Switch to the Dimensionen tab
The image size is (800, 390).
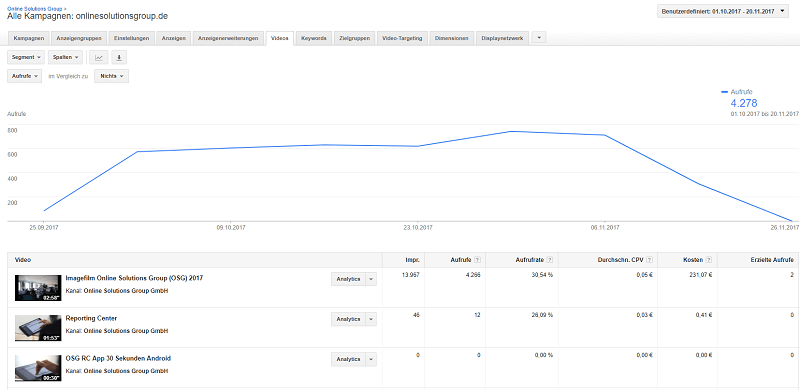click(451, 38)
